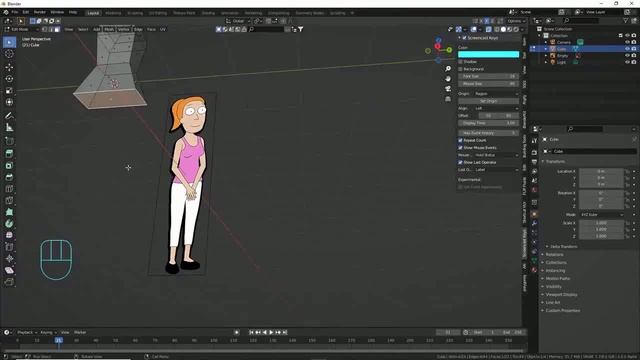The width and height of the screenshot is (640, 360).
Task: Expand the Light item in outliner
Action: tap(546, 62)
